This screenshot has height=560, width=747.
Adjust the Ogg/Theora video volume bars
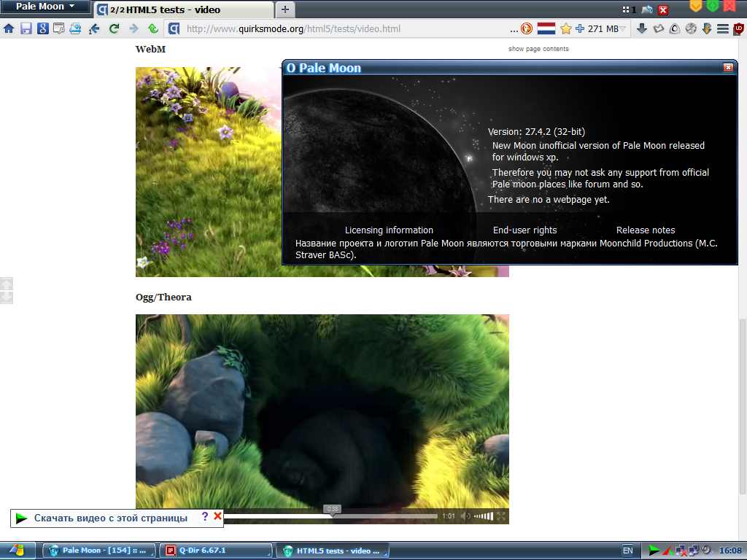click(484, 516)
